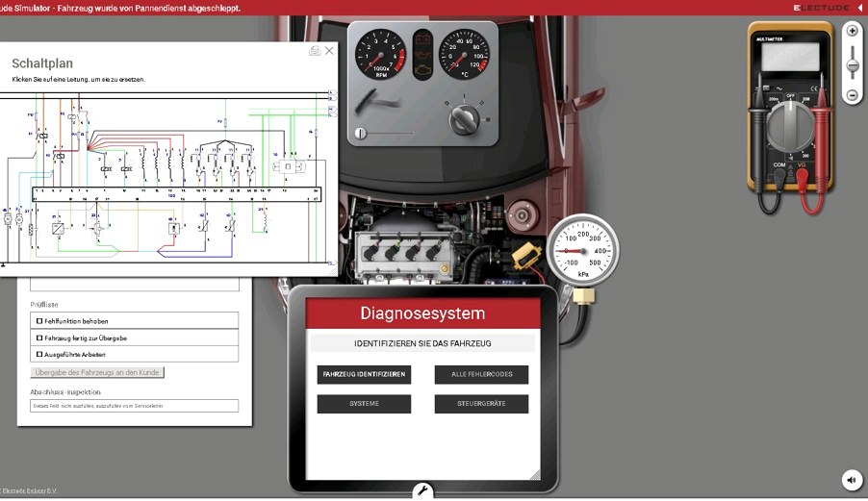
Task: Click the Abschluss-Inspektion input field
Action: (135, 406)
